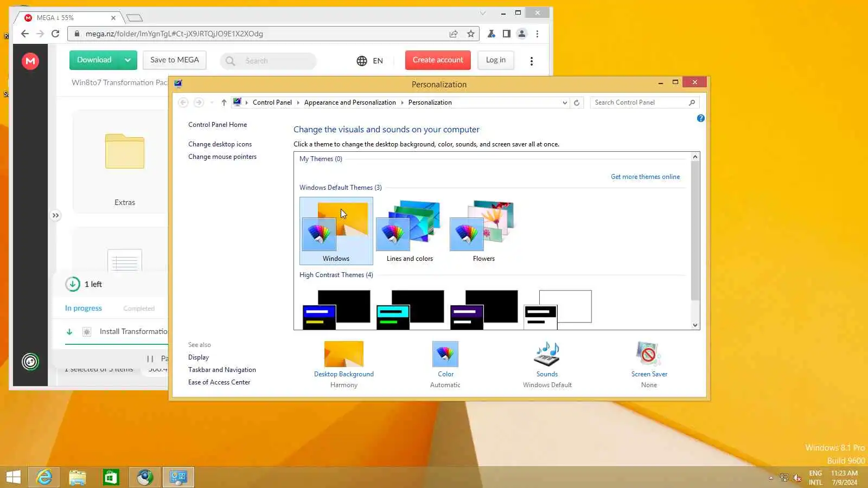Click the green Download button
The image size is (868, 488).
pos(94,60)
